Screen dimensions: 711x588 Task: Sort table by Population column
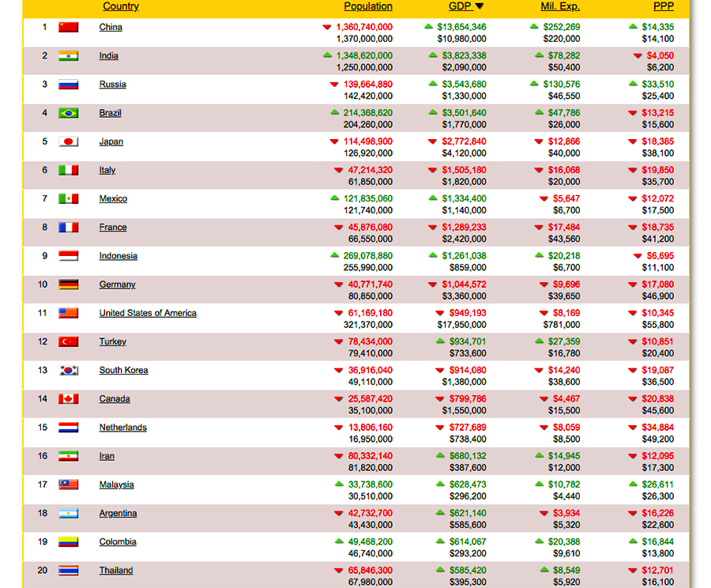tap(368, 6)
